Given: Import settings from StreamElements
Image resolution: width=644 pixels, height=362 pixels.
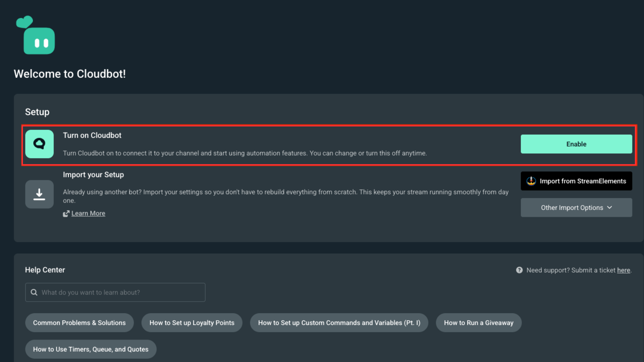Looking at the screenshot, I should [576, 181].
